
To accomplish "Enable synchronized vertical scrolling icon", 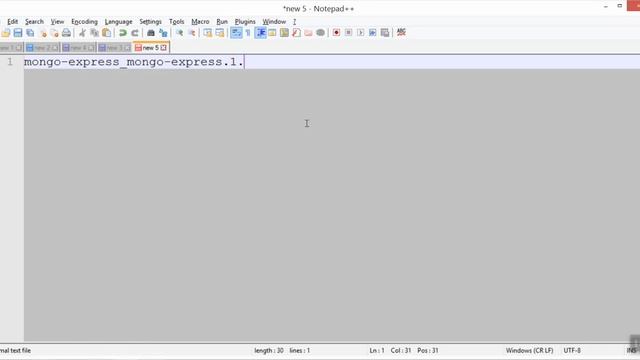I will (207, 33).
